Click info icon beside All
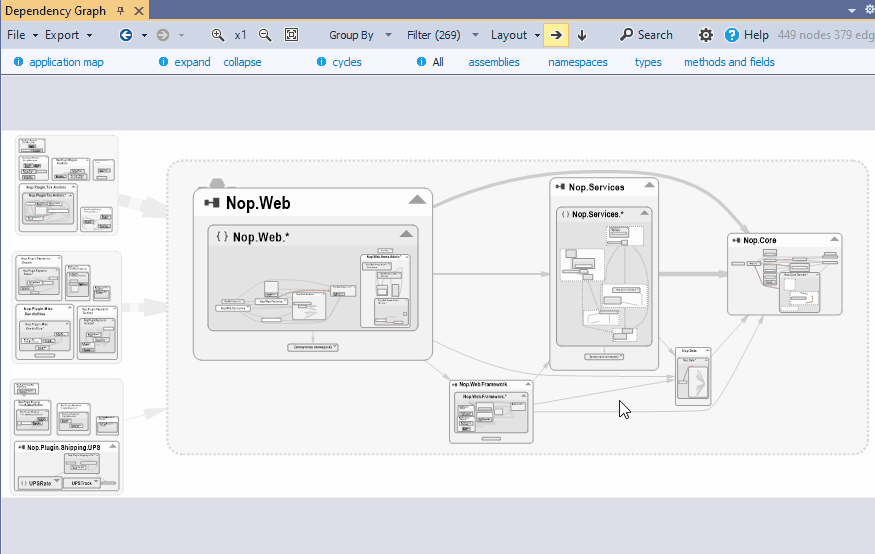The width and height of the screenshot is (875, 554). click(421, 61)
